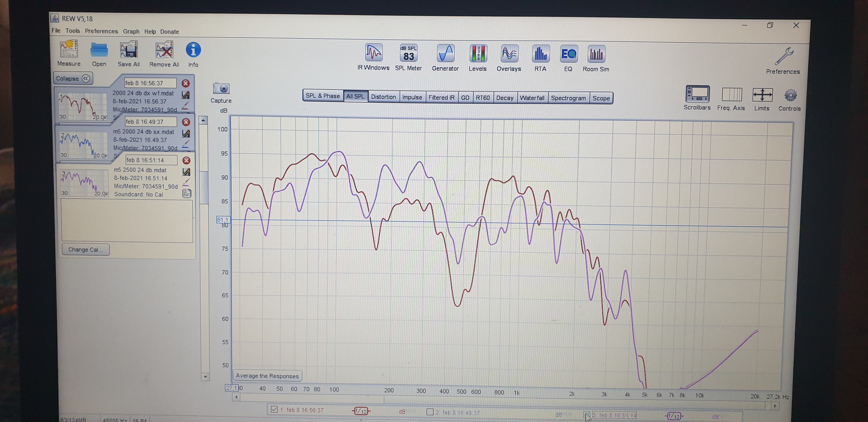This screenshot has height=422, width=868.
Task: Click Average the Responses button
Action: point(268,376)
